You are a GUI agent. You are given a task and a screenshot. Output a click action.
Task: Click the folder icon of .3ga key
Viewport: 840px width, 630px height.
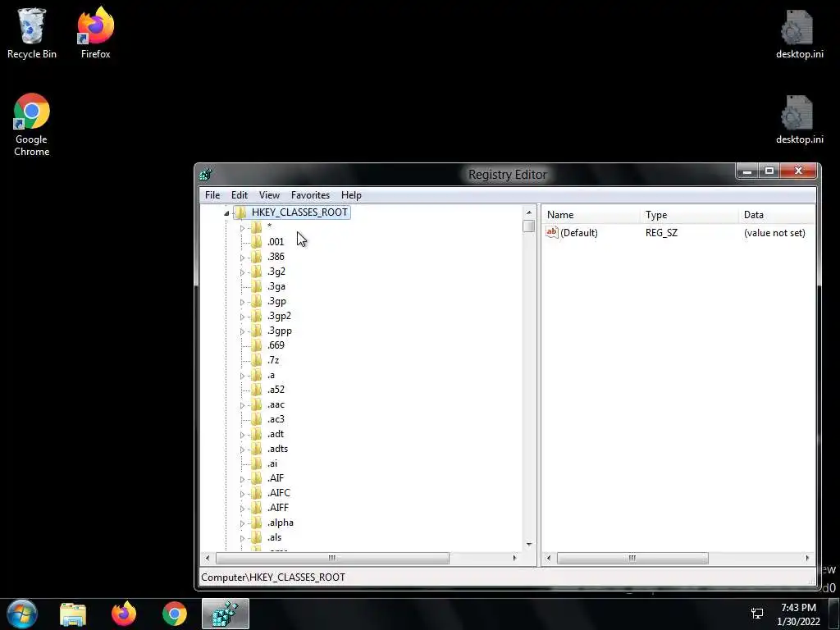click(x=257, y=286)
